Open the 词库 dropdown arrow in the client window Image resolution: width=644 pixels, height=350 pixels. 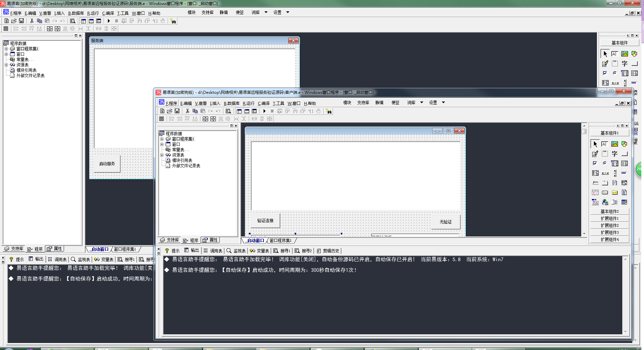(x=422, y=103)
